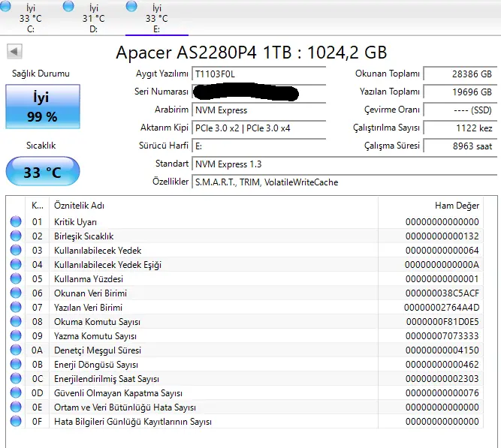Viewport: 501px width, 448px height.
Task: Click the previous disk arrow button
Action: click(15, 52)
